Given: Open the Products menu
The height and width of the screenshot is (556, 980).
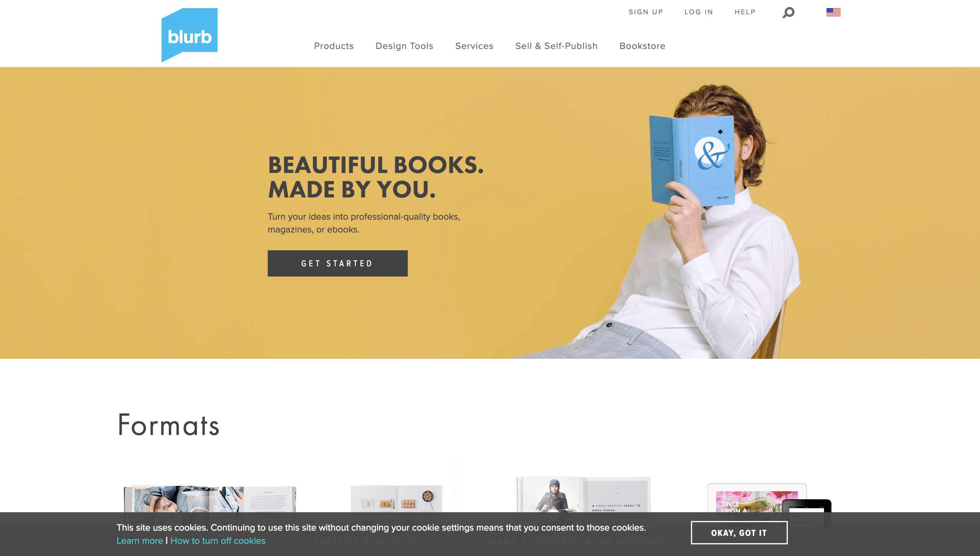Looking at the screenshot, I should pos(334,46).
